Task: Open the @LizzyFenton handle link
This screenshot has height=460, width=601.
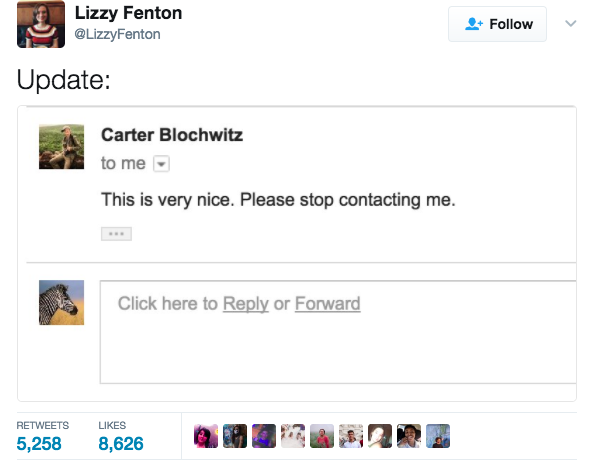Action: coord(117,34)
